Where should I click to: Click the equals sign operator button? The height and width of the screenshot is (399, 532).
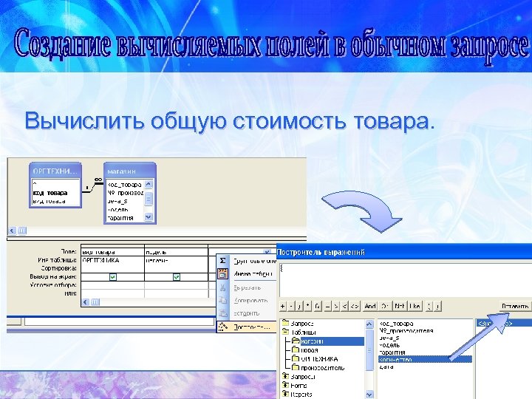pos(327,307)
